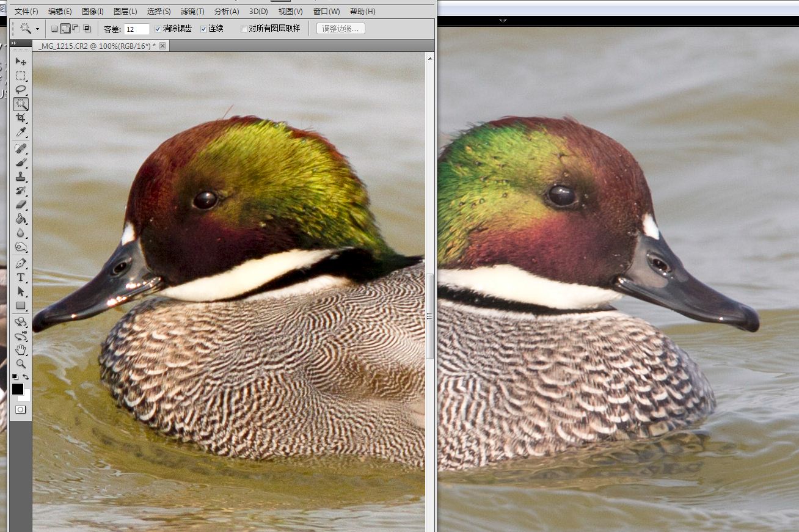Select the Move tool
799x532 pixels.
point(21,62)
